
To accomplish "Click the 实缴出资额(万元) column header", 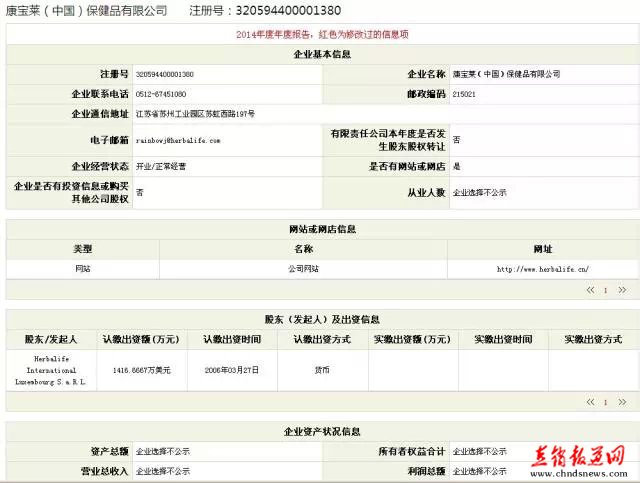I will [x=413, y=340].
